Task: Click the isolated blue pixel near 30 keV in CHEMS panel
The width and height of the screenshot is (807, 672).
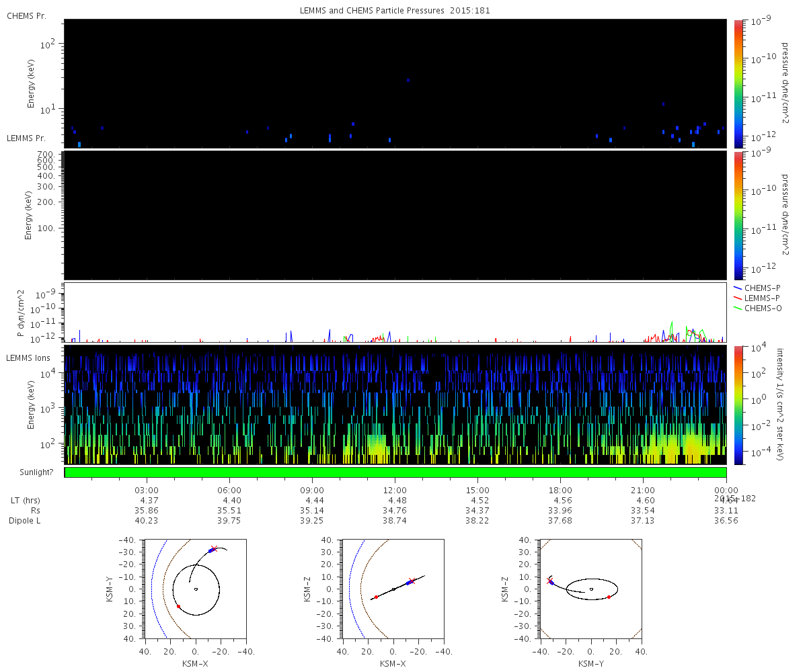Action: [x=408, y=80]
